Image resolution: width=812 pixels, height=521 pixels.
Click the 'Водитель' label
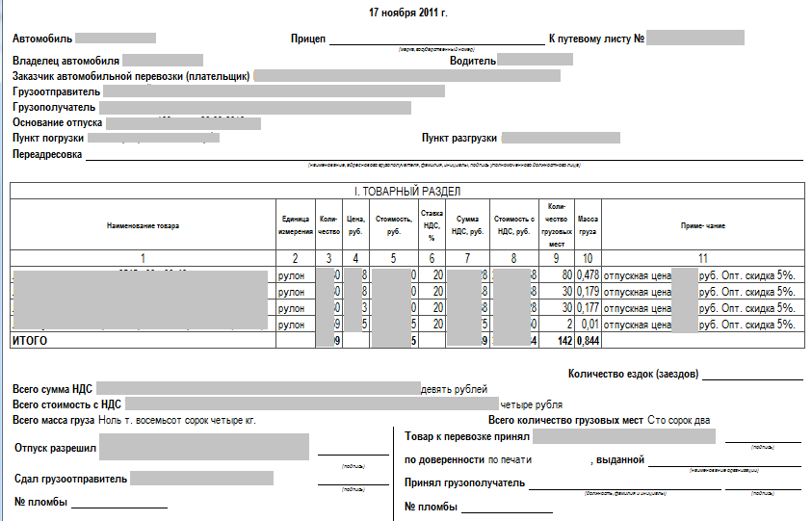point(473,61)
